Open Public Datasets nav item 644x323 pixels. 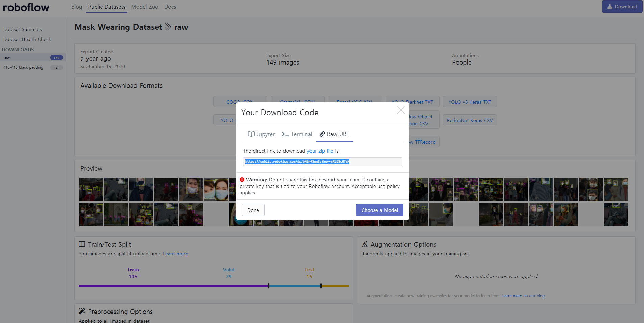coord(107,7)
